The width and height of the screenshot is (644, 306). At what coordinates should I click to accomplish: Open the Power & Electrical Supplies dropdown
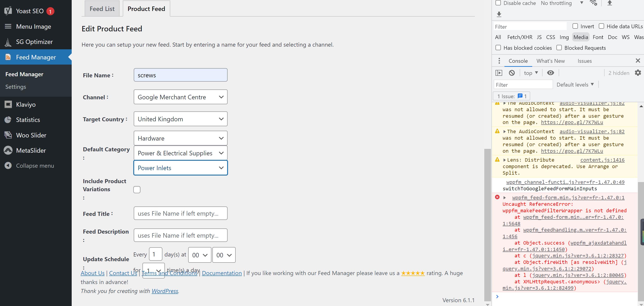tap(181, 153)
